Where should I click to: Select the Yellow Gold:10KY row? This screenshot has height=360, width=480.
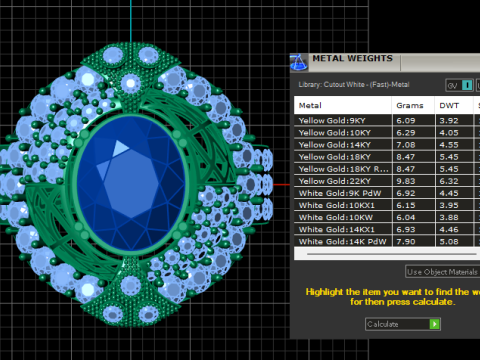click(387, 132)
